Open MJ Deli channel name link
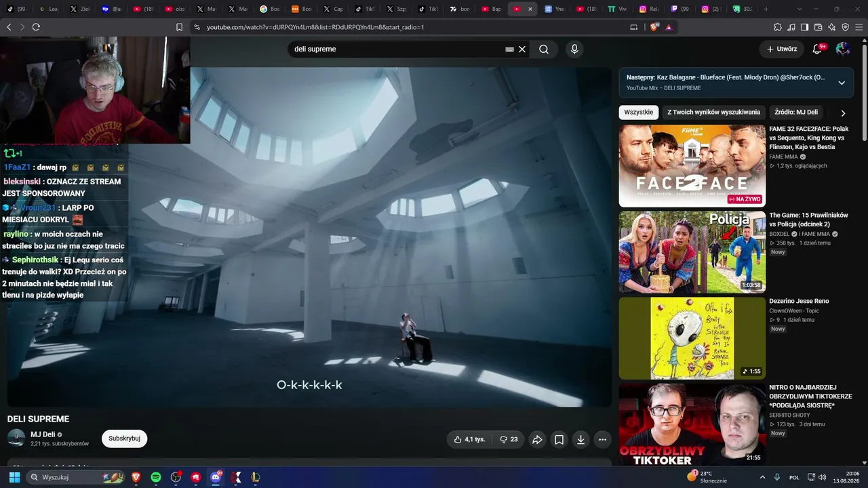The image size is (868, 488). [43, 434]
